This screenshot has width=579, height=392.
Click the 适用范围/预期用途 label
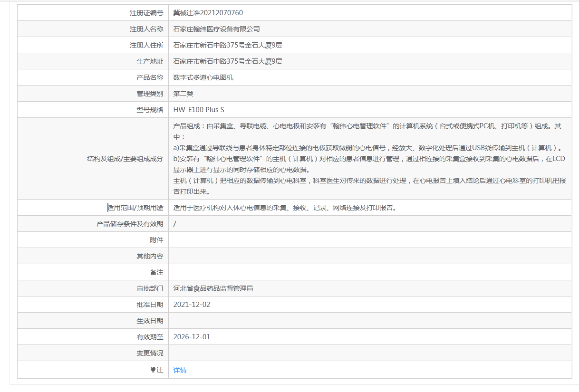point(135,208)
